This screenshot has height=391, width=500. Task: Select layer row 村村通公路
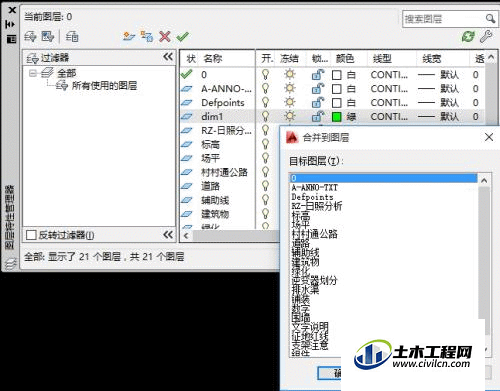click(224, 172)
